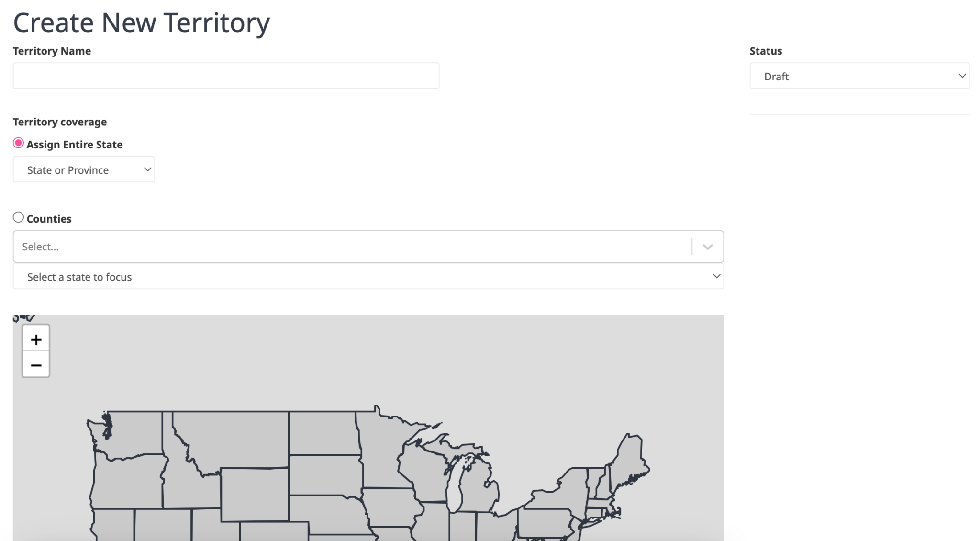Click inside the Territory Name field

[225, 75]
